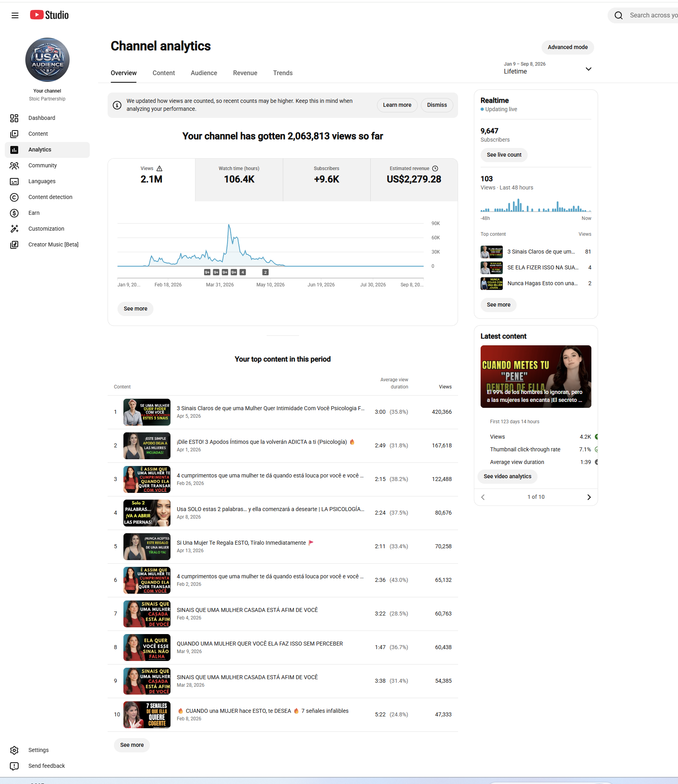678x784 pixels.
Task: Switch to the Content analytics tab
Action: click(x=164, y=73)
